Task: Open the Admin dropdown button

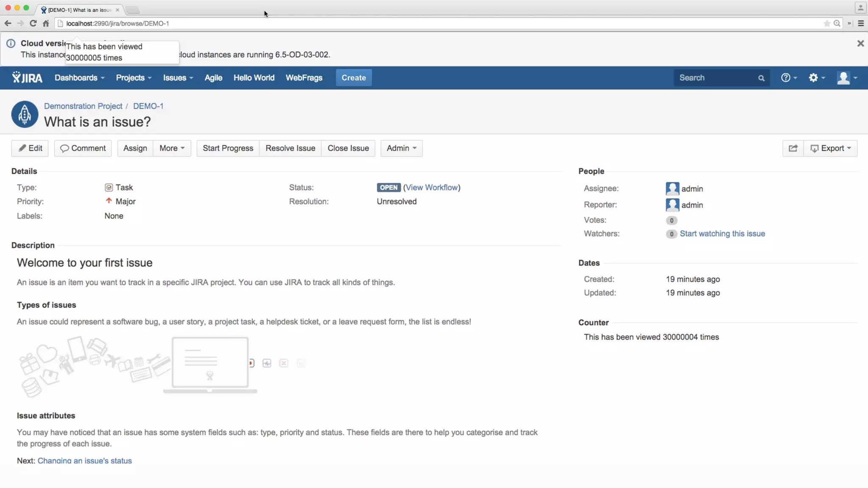Action: point(401,148)
